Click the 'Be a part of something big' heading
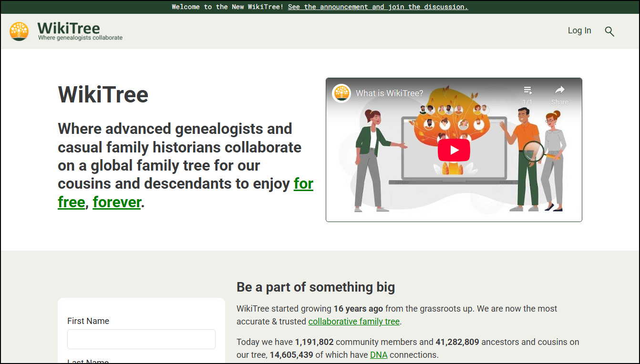Screen dimensions: 640x364 (316, 287)
